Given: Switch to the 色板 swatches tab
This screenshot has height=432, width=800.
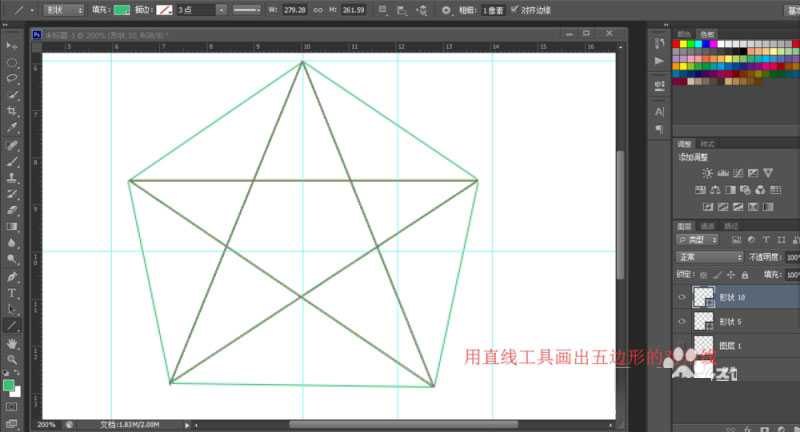Looking at the screenshot, I should click(708, 33).
